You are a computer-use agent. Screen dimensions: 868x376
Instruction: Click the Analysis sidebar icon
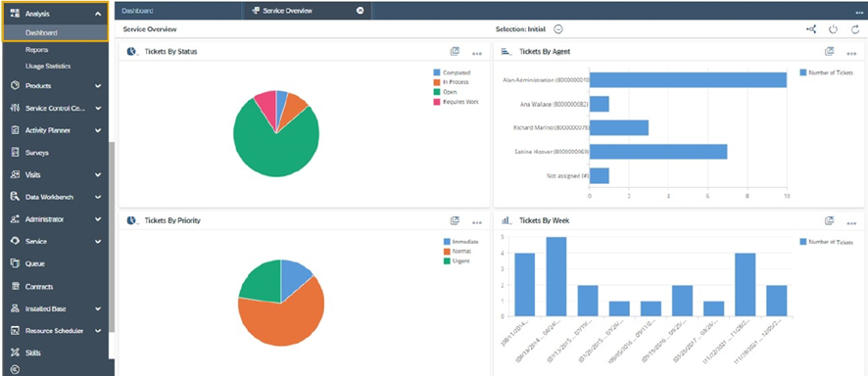[x=16, y=14]
